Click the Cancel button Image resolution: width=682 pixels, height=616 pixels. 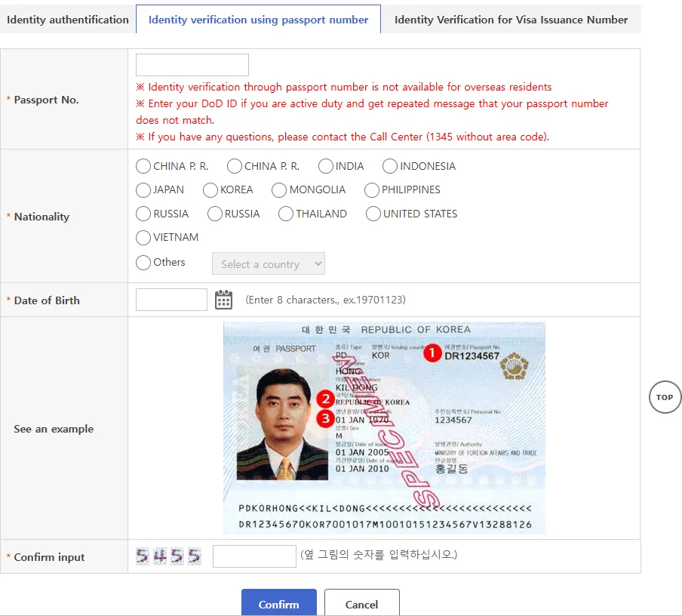[x=362, y=603]
